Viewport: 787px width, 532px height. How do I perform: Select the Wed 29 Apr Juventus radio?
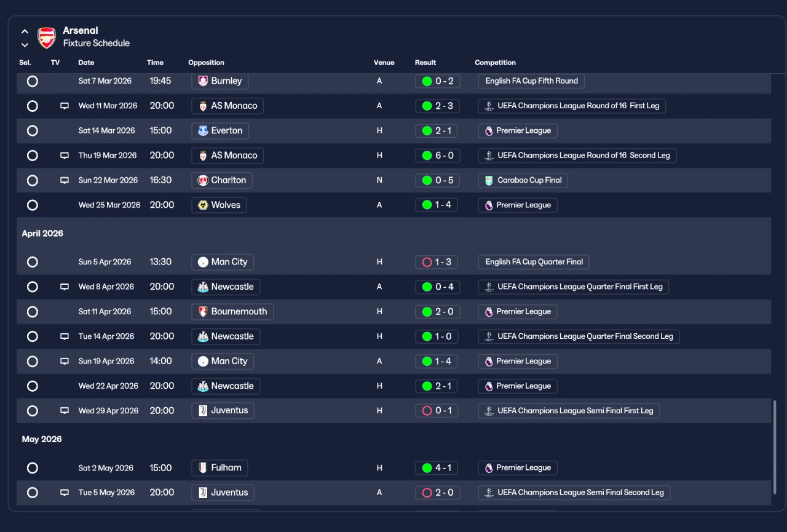coord(33,411)
